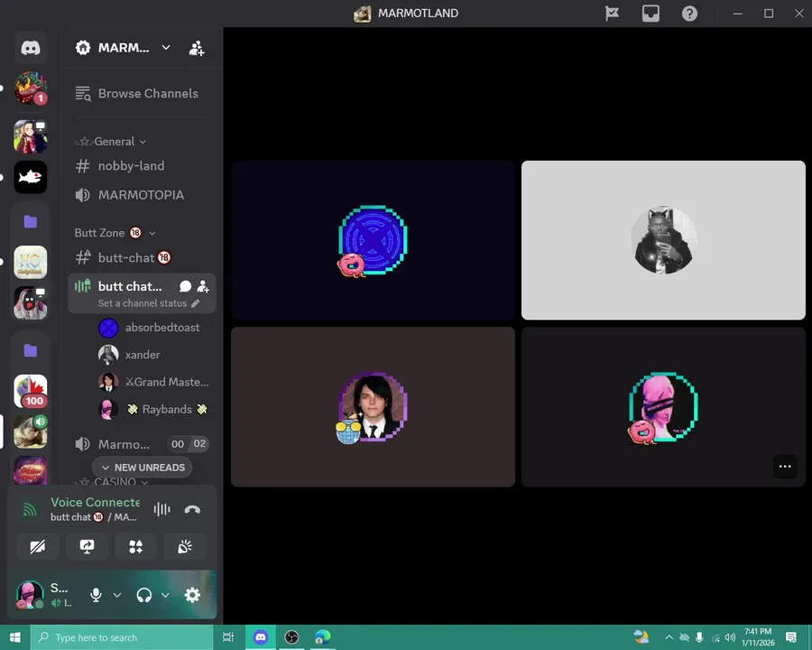Open microphone input options dropdown
812x650 pixels.
(117, 595)
